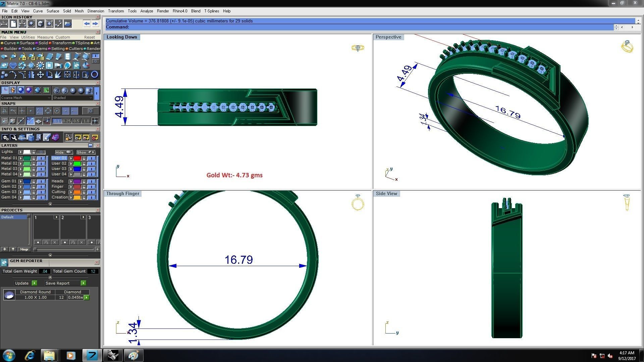Open the Transform menu in menu bar
644x362 pixels.
(116, 11)
